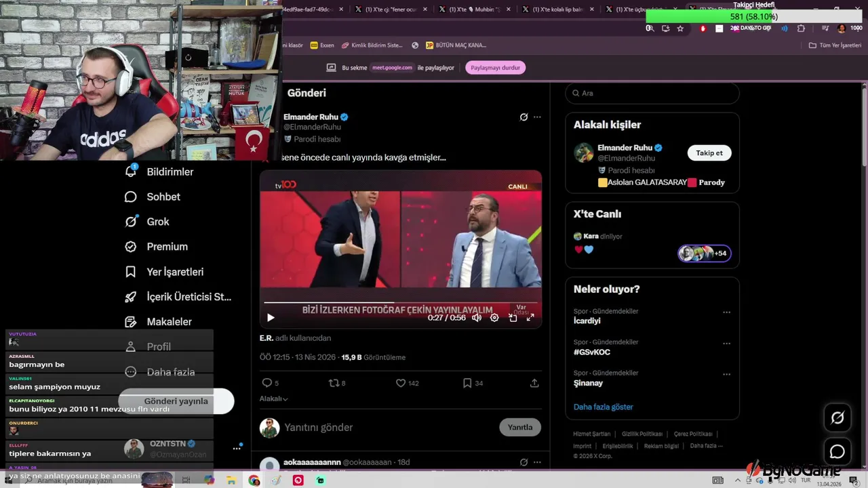Switch to the X'te cj: fener ocu browser tab

coord(392,9)
